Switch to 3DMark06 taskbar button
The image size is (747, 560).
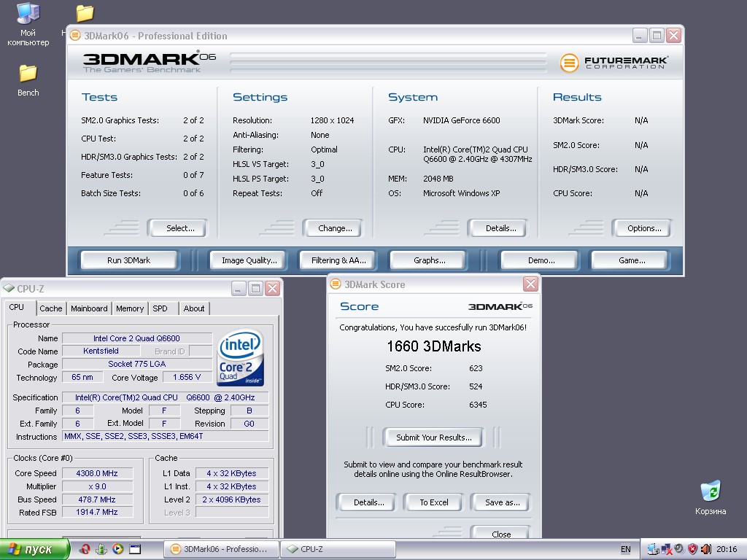tap(221, 549)
